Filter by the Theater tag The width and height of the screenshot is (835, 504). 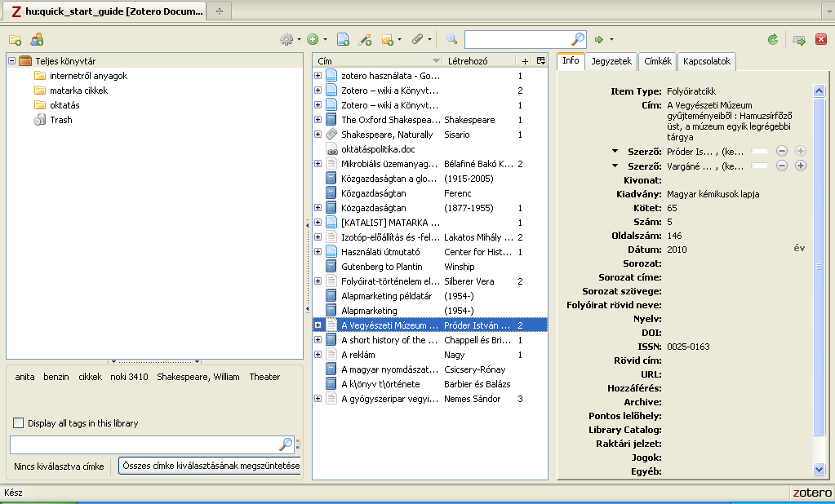click(x=264, y=377)
